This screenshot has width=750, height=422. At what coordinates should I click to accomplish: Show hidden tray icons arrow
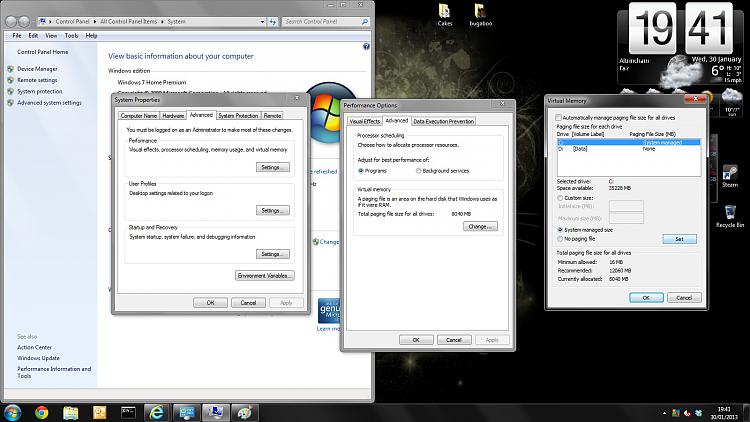(x=664, y=413)
